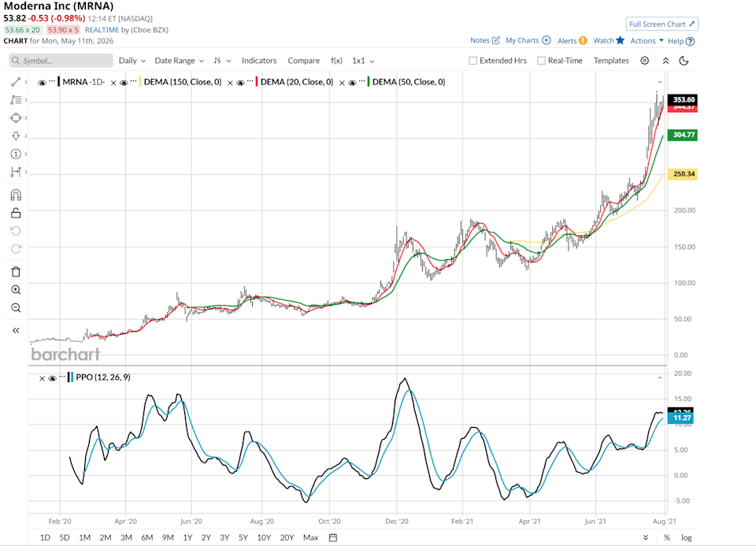Expand the shapes tool submenu arrow
This screenshot has width=756, height=546.
pyautogui.click(x=26, y=117)
